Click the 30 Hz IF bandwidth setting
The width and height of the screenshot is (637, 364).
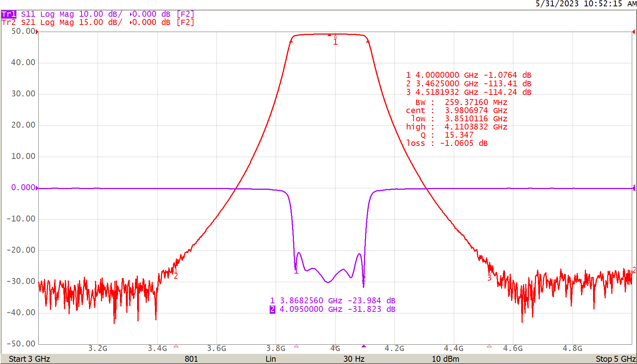click(x=352, y=359)
